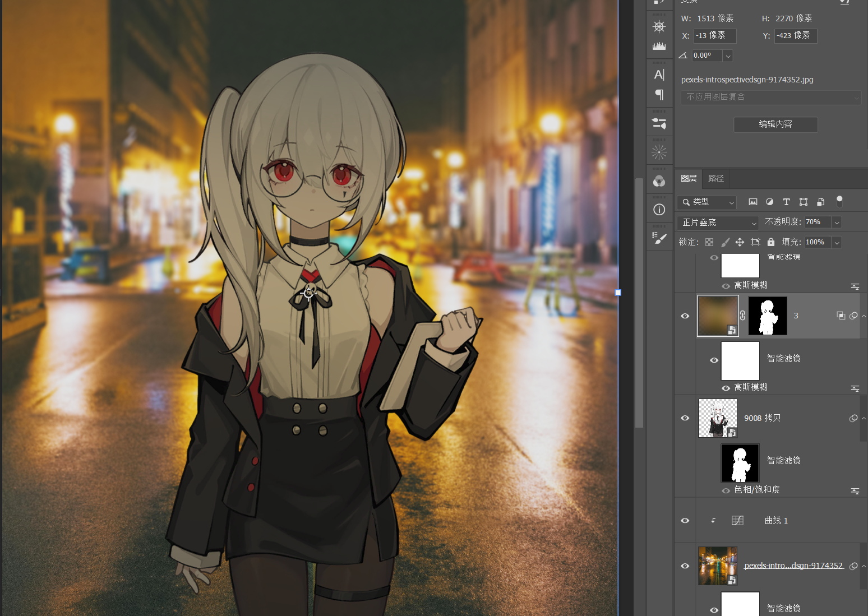This screenshot has height=616, width=868.
Task: Filter layers by adjustment layer icon
Action: coord(769,202)
